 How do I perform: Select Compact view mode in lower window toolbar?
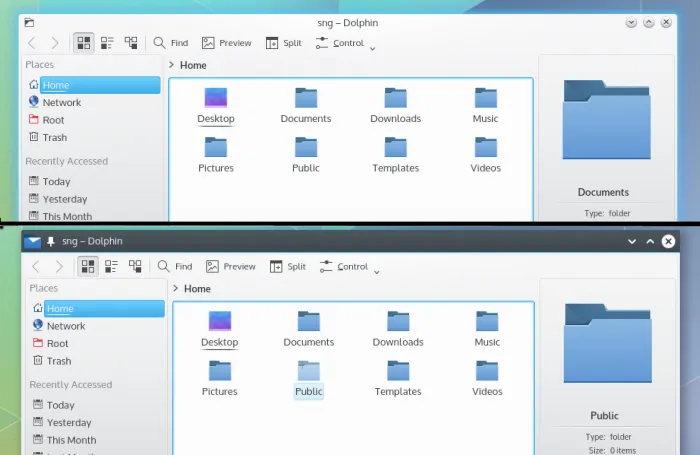tap(111, 267)
